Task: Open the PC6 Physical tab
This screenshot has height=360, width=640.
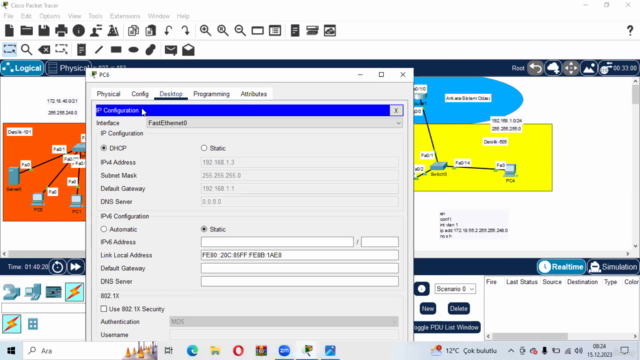Action: (109, 94)
